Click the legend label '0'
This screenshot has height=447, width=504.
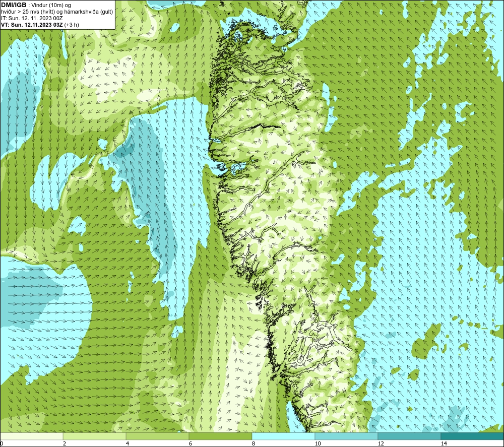point(2,443)
